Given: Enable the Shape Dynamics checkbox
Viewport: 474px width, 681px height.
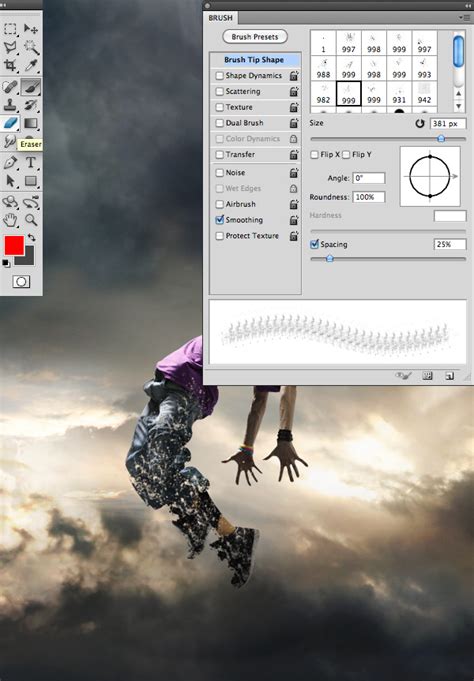Looking at the screenshot, I should [219, 76].
